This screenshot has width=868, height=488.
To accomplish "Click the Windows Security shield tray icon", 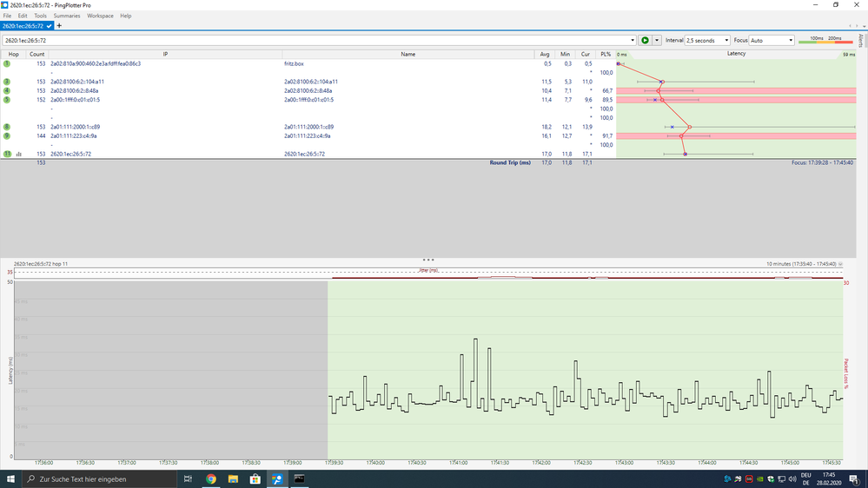I will coord(771,479).
